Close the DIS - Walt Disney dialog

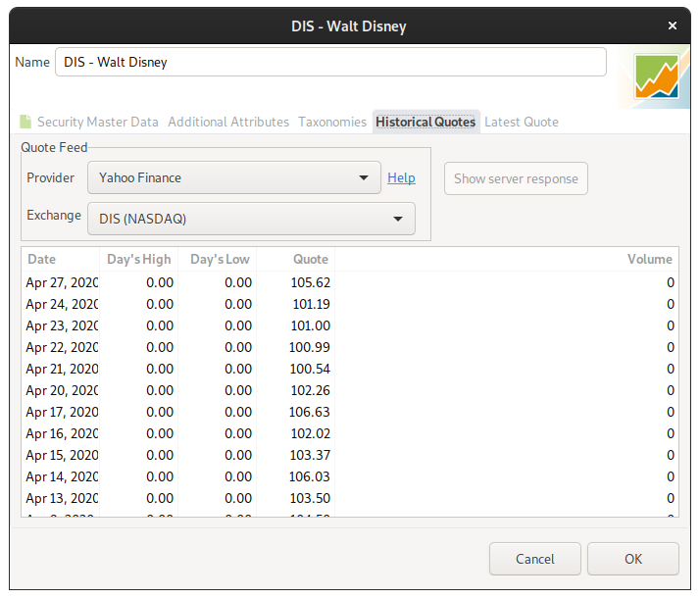673,25
